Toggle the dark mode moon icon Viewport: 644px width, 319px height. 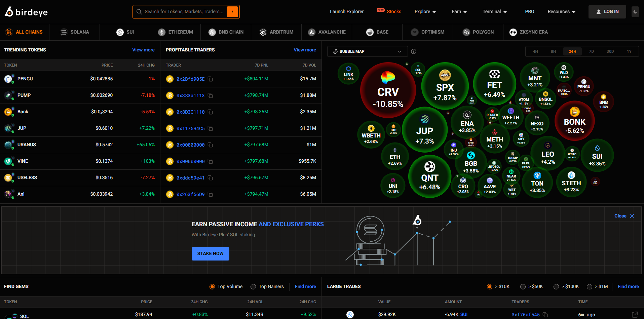pos(635,12)
